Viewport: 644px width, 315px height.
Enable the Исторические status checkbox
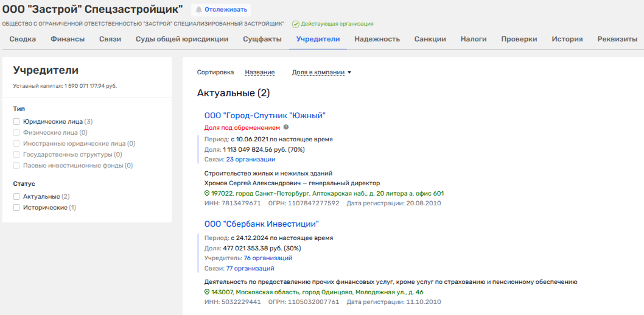[17, 207]
